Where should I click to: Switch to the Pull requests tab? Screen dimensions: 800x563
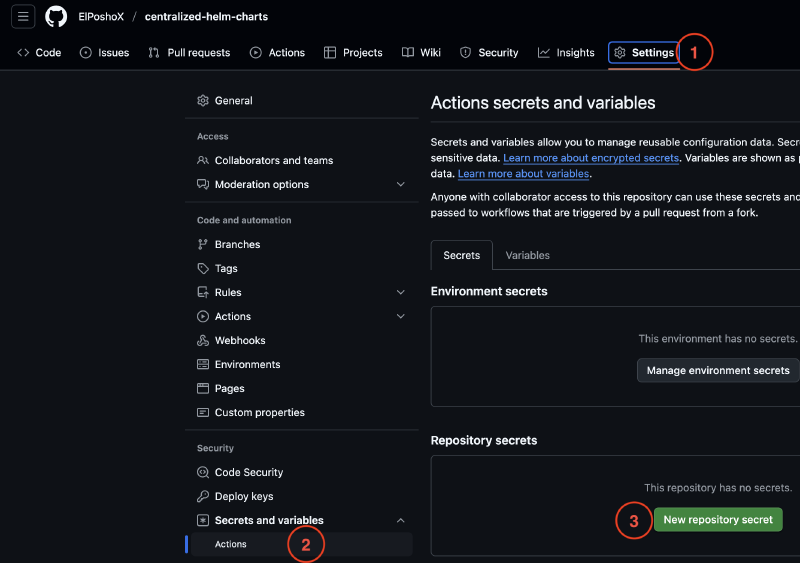tap(189, 53)
